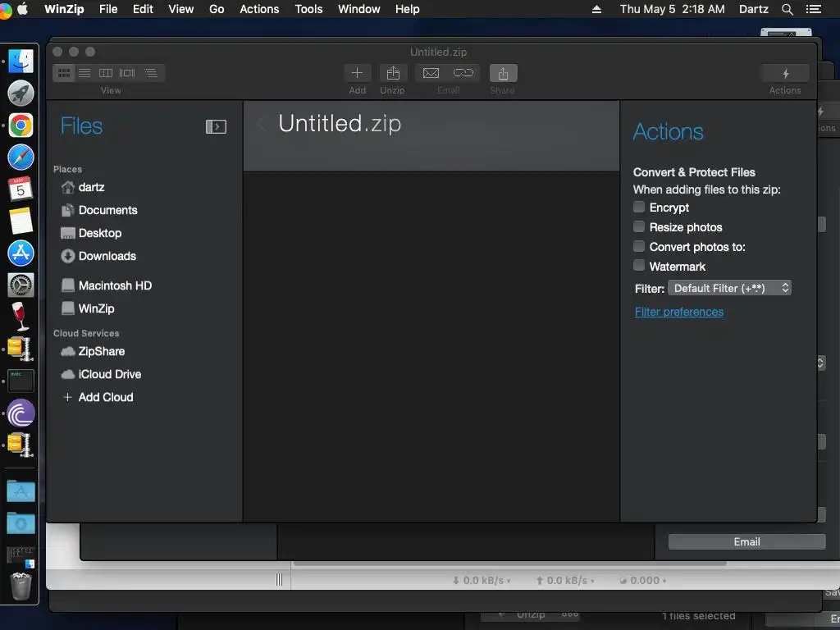Click the Email envelope toolbar icon
This screenshot has width=840, height=630.
click(431, 73)
